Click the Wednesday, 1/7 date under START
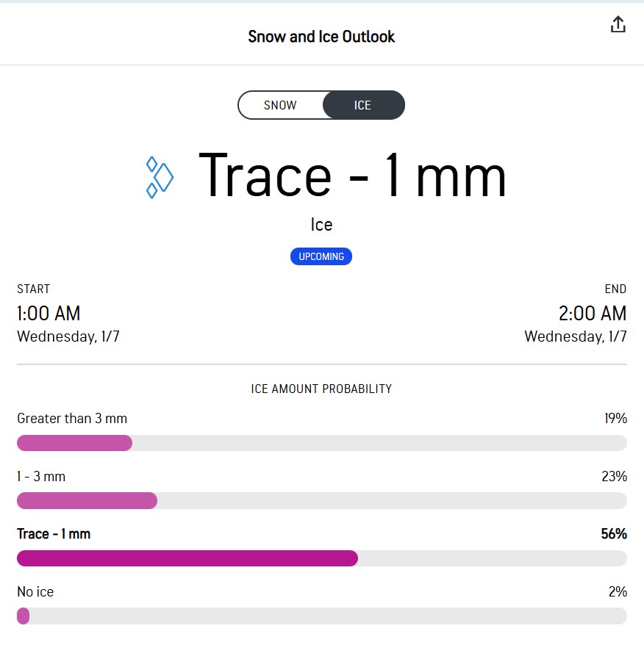The height and width of the screenshot is (645, 644). pyautogui.click(x=68, y=336)
